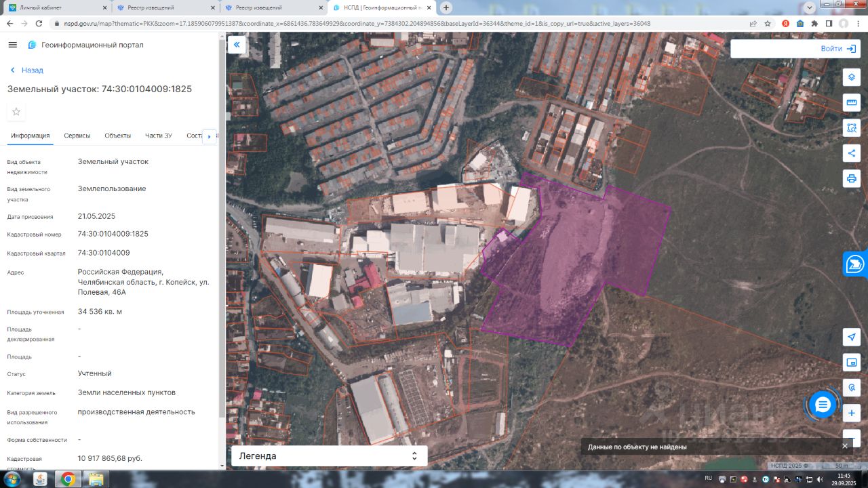868x488 pixels.
Task: Select the status value Учтенный
Action: [x=95, y=373]
